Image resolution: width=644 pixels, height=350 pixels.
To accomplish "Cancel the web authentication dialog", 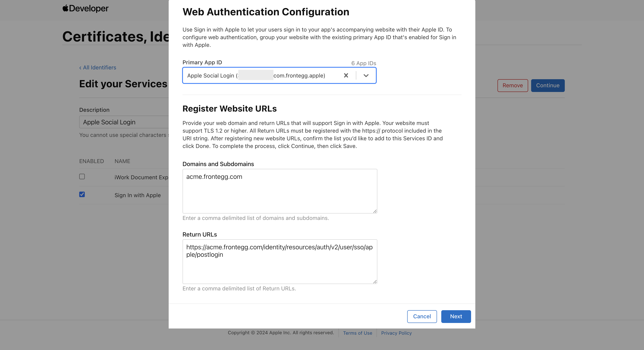I will coord(422,317).
